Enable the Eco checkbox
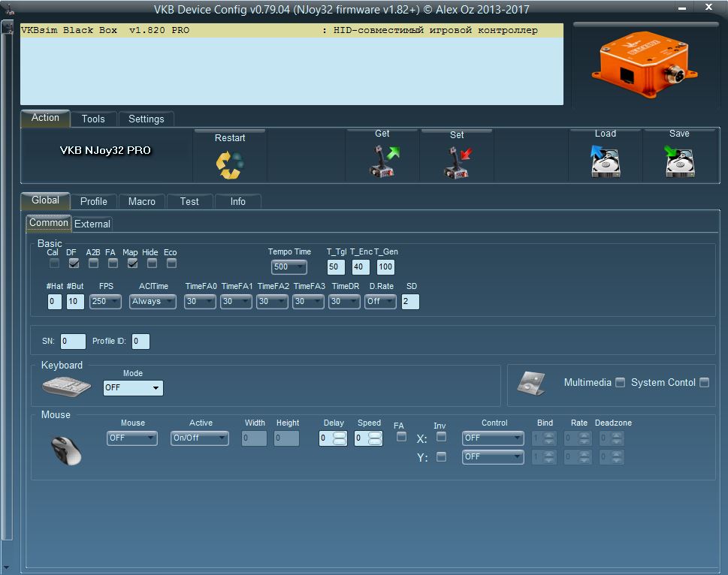The image size is (728, 575). click(171, 263)
